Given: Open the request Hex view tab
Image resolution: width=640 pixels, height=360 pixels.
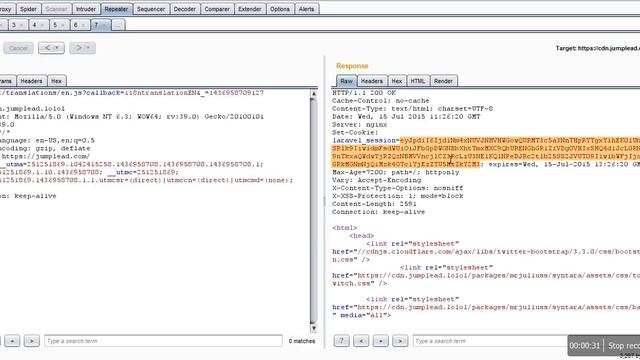Looking at the screenshot, I should [x=56, y=81].
